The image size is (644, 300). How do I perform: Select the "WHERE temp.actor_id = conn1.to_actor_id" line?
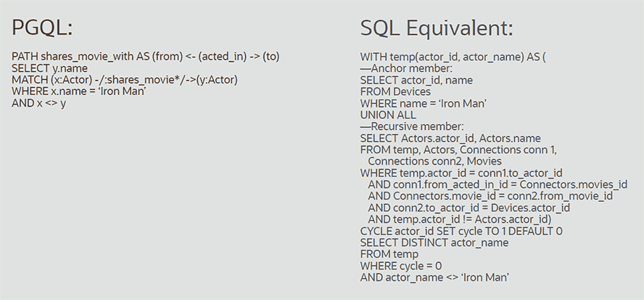(461, 173)
